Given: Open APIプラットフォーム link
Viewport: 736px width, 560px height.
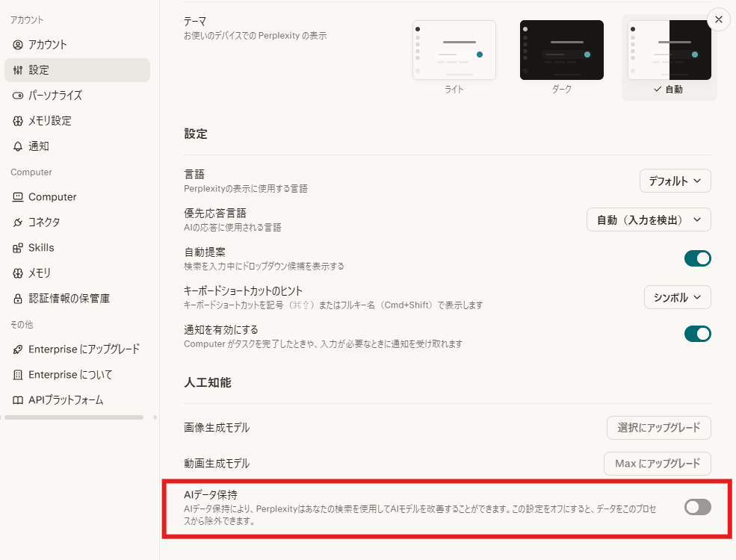Looking at the screenshot, I should 78,400.
